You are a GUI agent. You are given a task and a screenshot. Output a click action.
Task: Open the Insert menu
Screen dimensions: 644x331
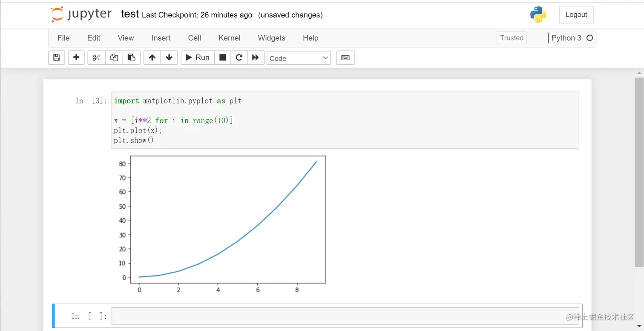pos(161,38)
